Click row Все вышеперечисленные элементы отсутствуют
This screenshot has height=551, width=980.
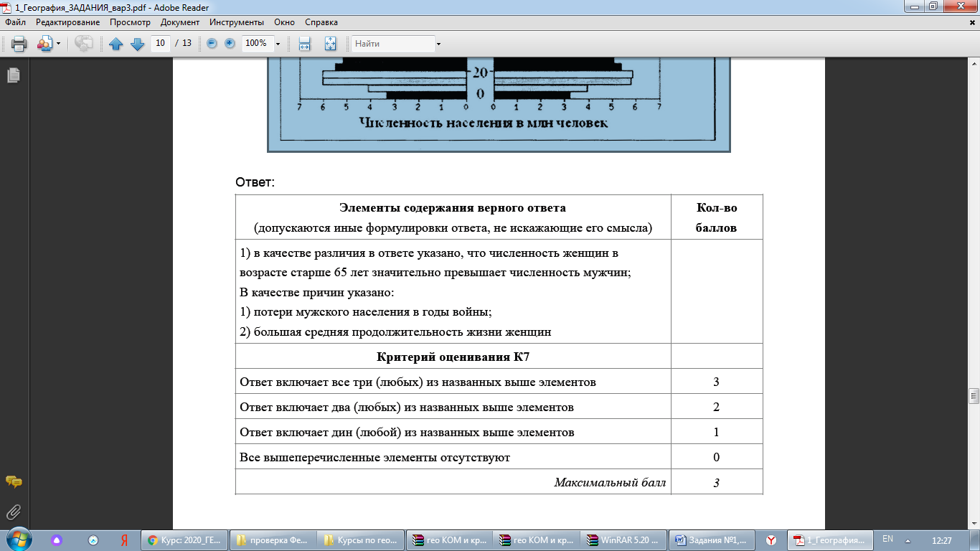click(x=453, y=457)
